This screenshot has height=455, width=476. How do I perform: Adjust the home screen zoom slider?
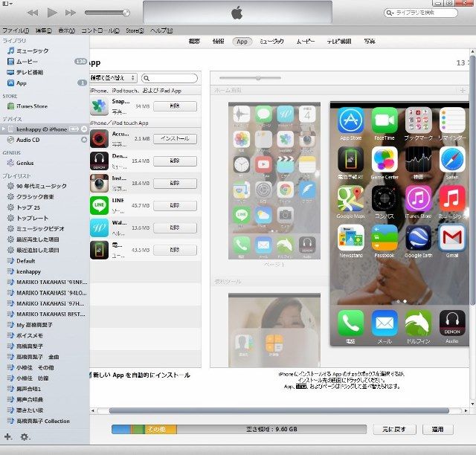[250, 78]
